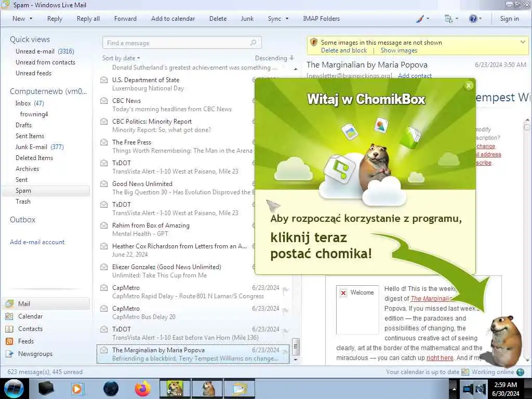
Task: Open the Good News Unlimited Big Question message
Action: point(177,188)
